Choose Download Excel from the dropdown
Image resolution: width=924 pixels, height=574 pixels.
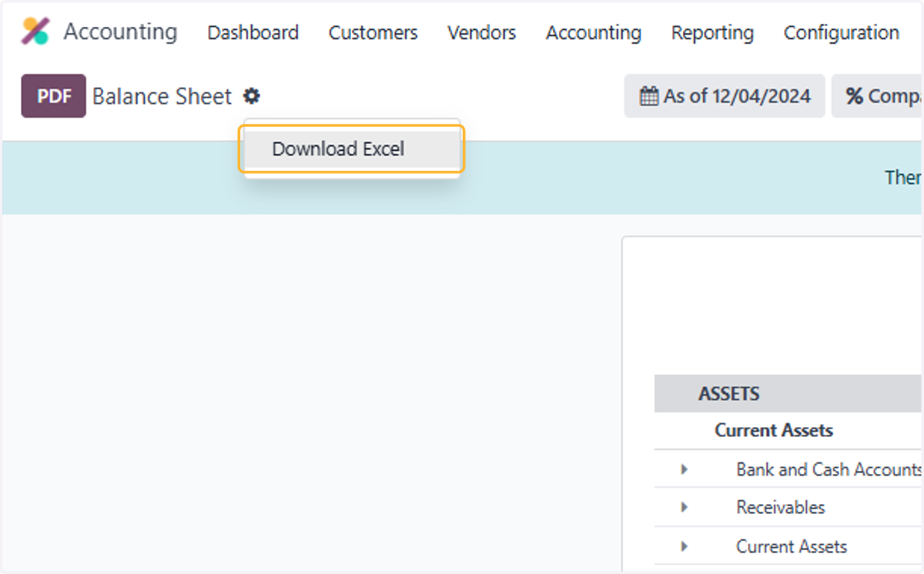pyautogui.click(x=353, y=149)
